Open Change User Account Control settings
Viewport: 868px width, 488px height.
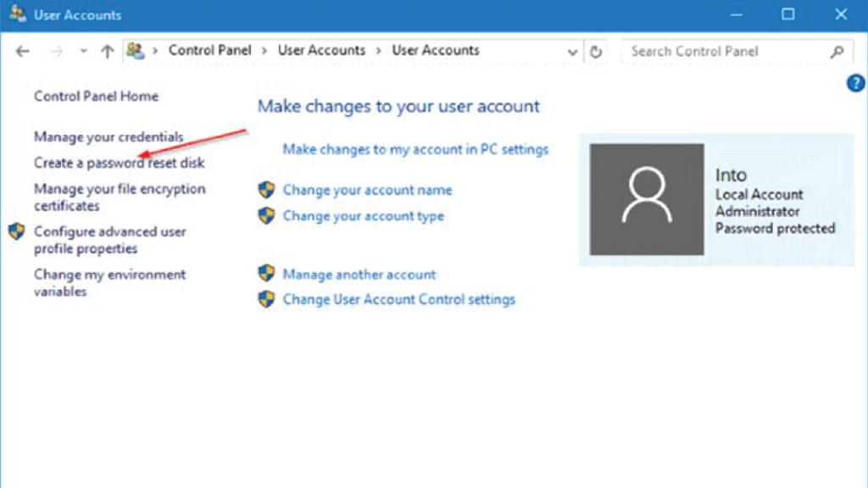(x=398, y=299)
